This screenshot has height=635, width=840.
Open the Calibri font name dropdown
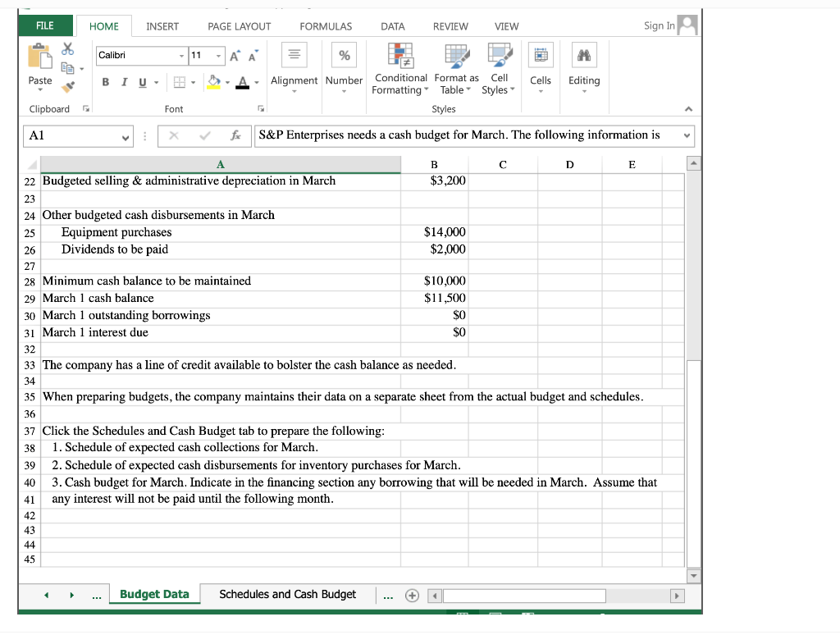pos(180,56)
